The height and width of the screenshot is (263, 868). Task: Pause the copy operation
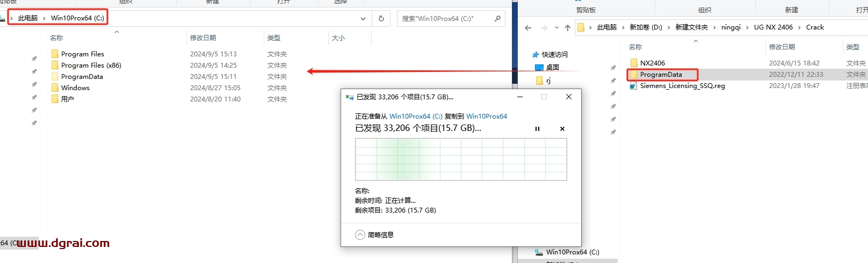point(537,129)
